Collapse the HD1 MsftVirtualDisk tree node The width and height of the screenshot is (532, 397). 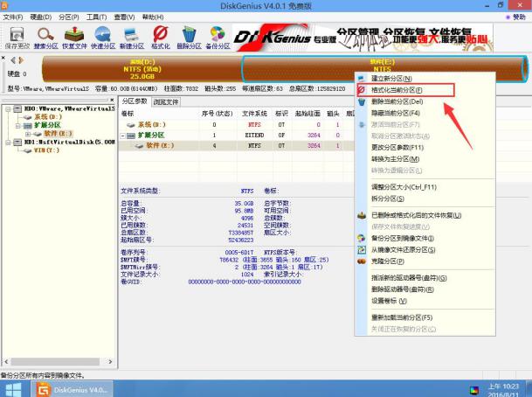(8, 142)
